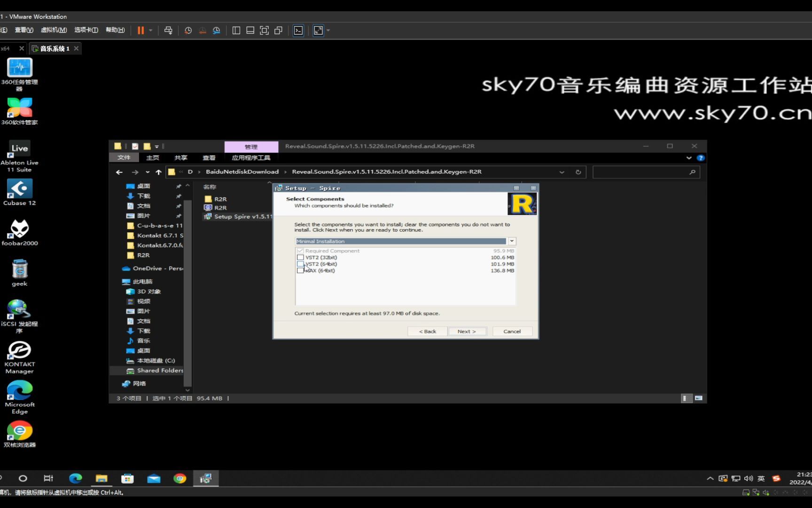812x508 pixels.
Task: Open the VMware 选项卡(T) menu
Action: [x=86, y=30]
